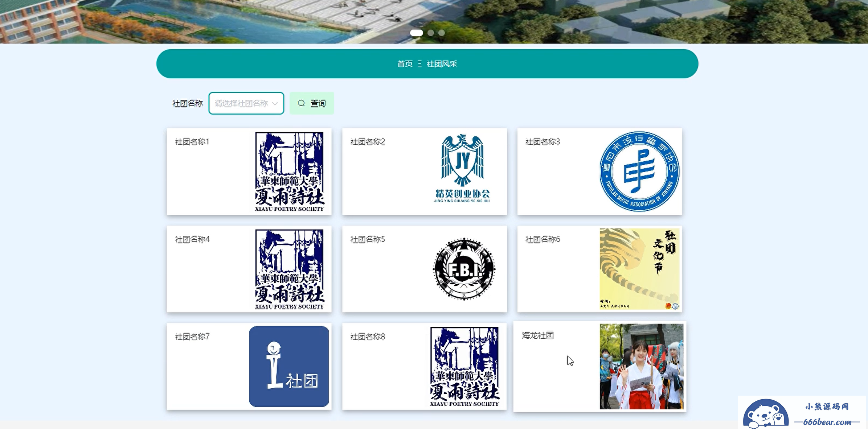The image size is (868, 429).
Task: Click the cosplay photo in 海龙社团 card
Action: coord(642,367)
